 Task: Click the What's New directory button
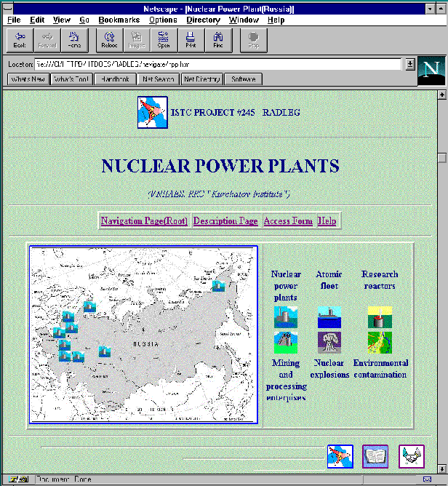pos(28,79)
